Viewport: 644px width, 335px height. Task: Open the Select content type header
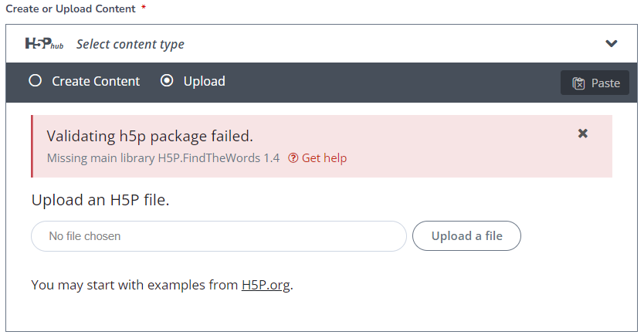(321, 43)
